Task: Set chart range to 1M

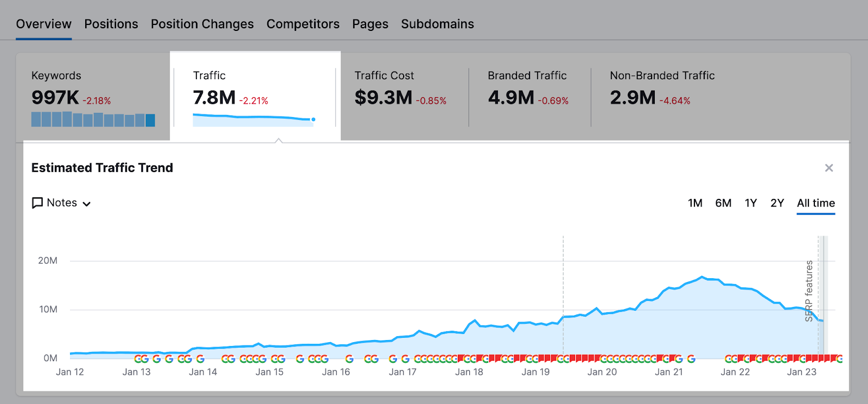Action: tap(695, 203)
